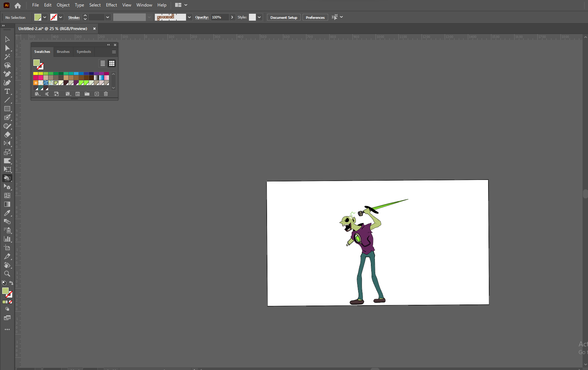This screenshot has width=588, height=370.
Task: Select the Direct Selection tool
Action: coord(7,48)
